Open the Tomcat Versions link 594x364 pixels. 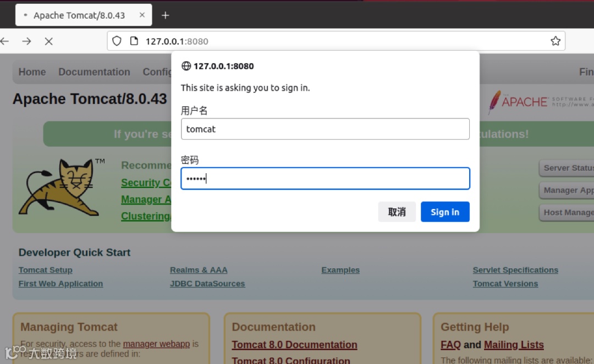pos(505,284)
